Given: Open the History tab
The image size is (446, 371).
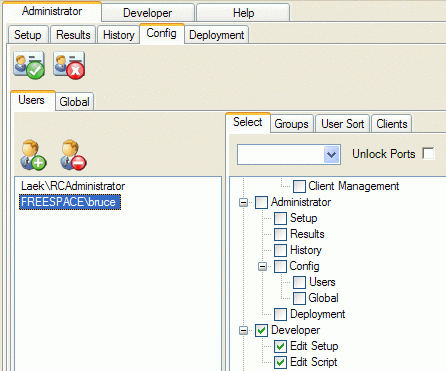Looking at the screenshot, I should coord(119,35).
